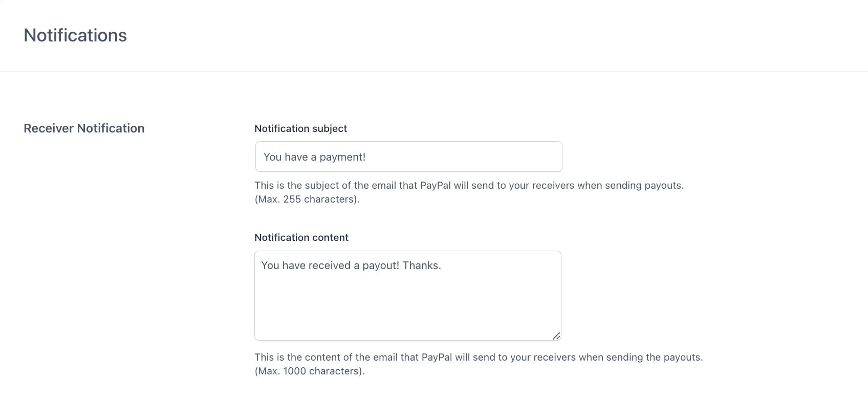Click the textarea resize handle
The image size is (868, 401).
[x=556, y=336]
